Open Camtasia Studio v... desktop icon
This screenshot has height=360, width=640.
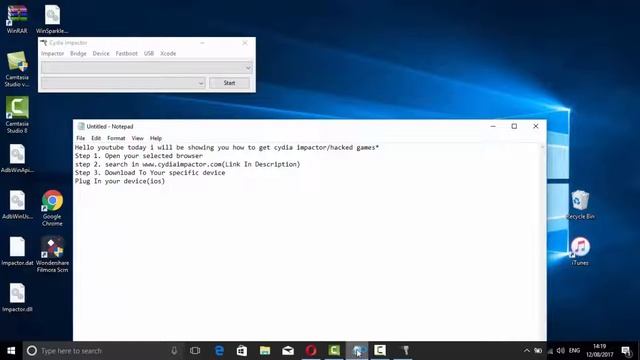coord(17,69)
